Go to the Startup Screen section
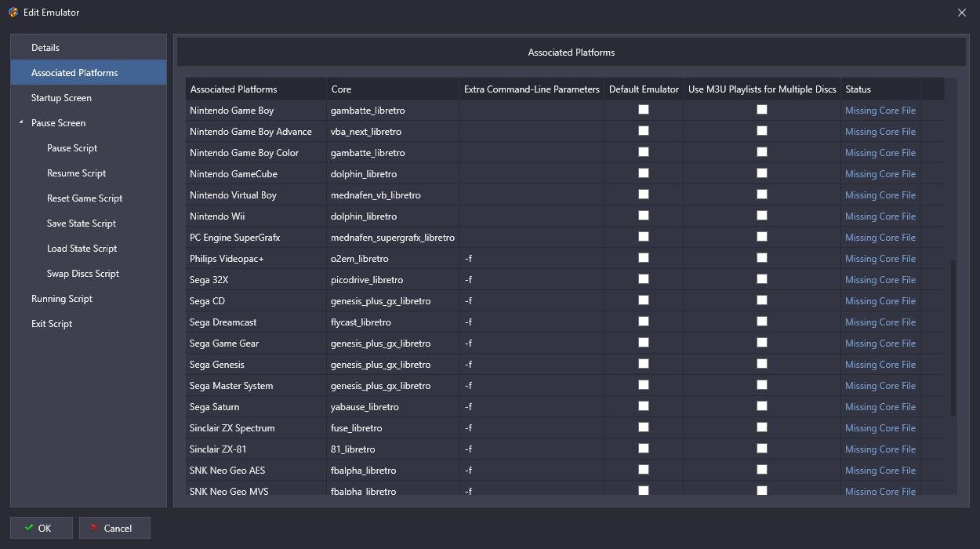Viewport: 980px width, 549px height. (x=89, y=98)
